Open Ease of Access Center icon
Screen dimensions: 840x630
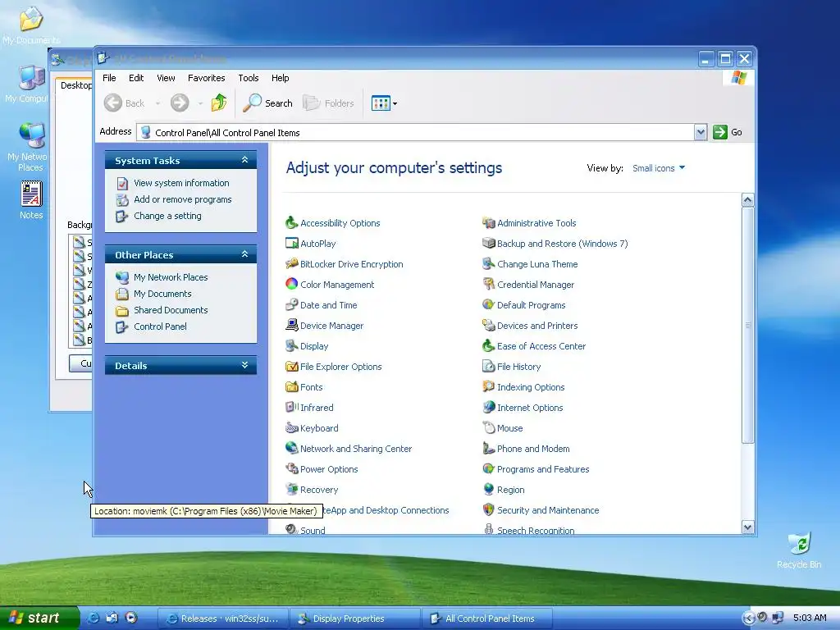click(x=489, y=345)
